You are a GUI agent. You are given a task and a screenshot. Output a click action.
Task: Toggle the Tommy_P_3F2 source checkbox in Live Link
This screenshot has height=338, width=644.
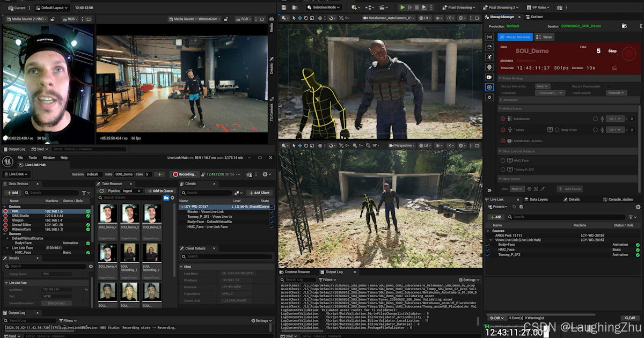tap(488, 254)
